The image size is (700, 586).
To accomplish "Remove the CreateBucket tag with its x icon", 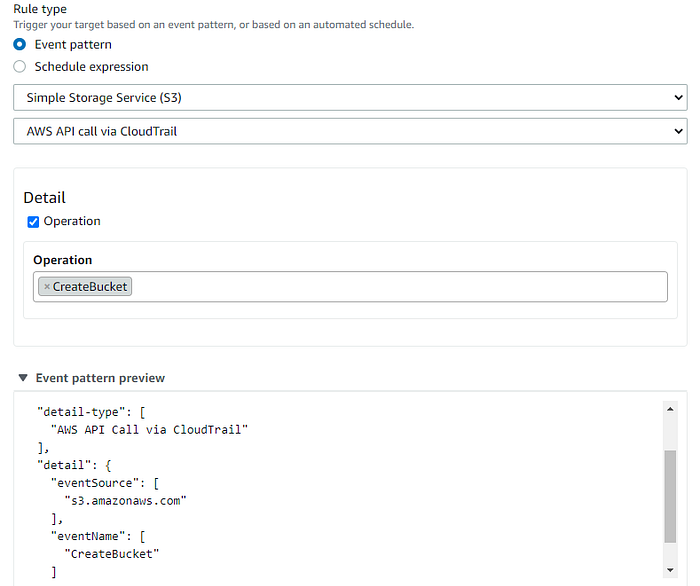I will pyautogui.click(x=47, y=287).
